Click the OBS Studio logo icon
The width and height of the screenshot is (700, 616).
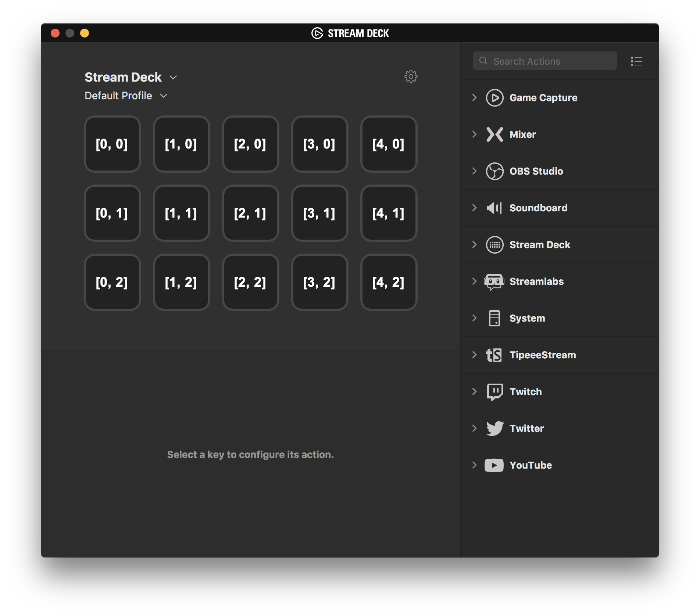(494, 171)
